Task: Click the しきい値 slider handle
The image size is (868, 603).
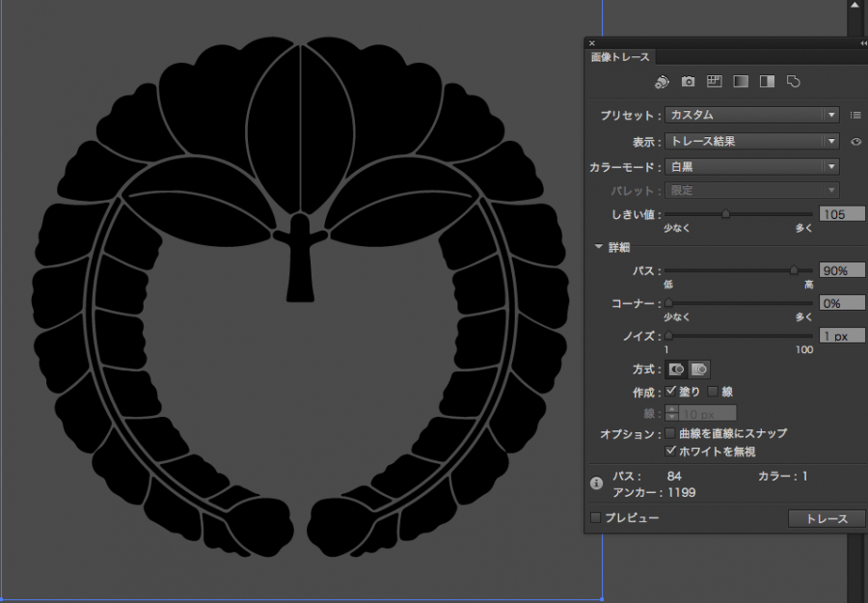Action: [x=725, y=214]
